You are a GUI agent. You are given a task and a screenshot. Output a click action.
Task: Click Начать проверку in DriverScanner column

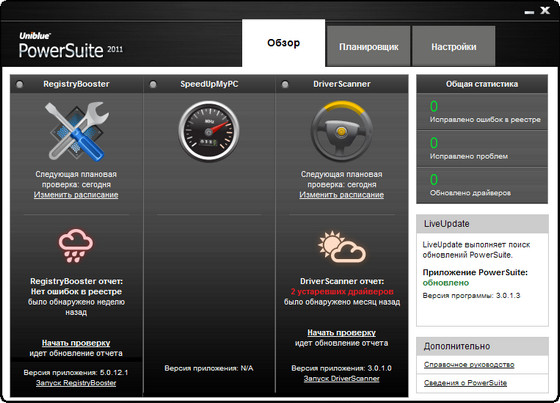click(x=342, y=333)
